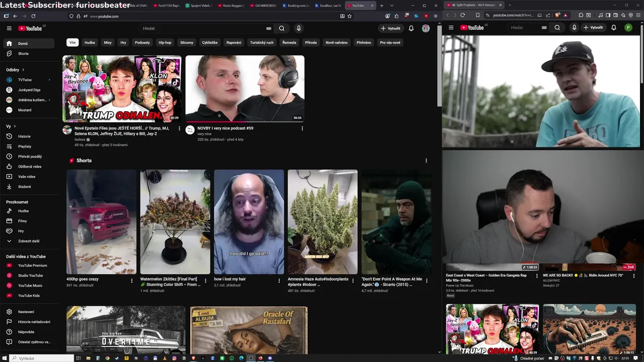The height and width of the screenshot is (362, 644).
Task: Open Nastavení in the sidebar
Action: (30, 312)
